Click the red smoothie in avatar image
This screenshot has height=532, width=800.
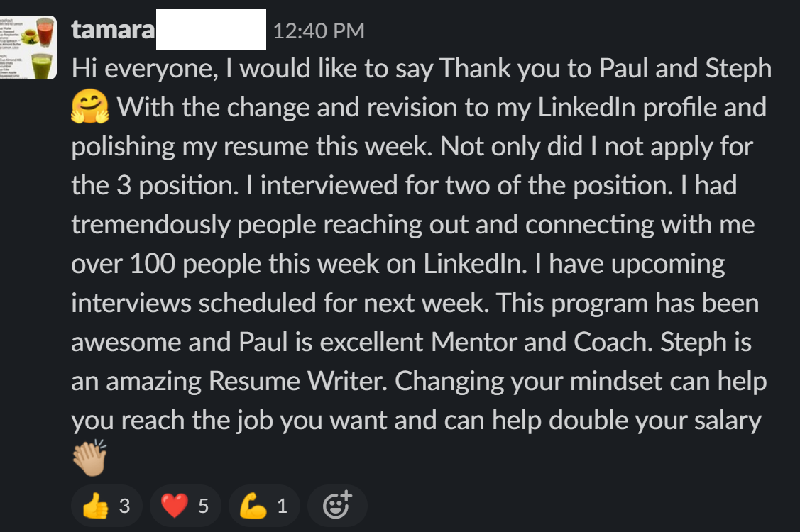[x=44, y=33]
